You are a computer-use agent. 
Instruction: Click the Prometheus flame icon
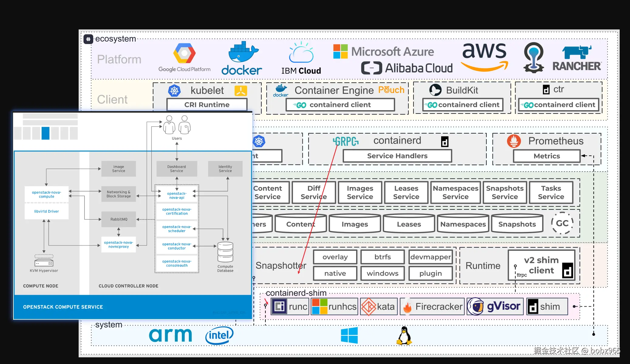514,141
